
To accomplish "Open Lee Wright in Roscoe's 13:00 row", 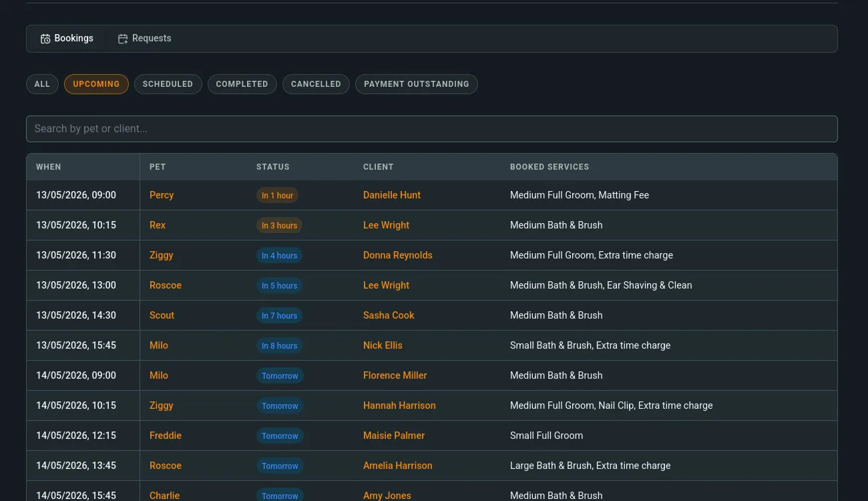I will click(x=386, y=285).
